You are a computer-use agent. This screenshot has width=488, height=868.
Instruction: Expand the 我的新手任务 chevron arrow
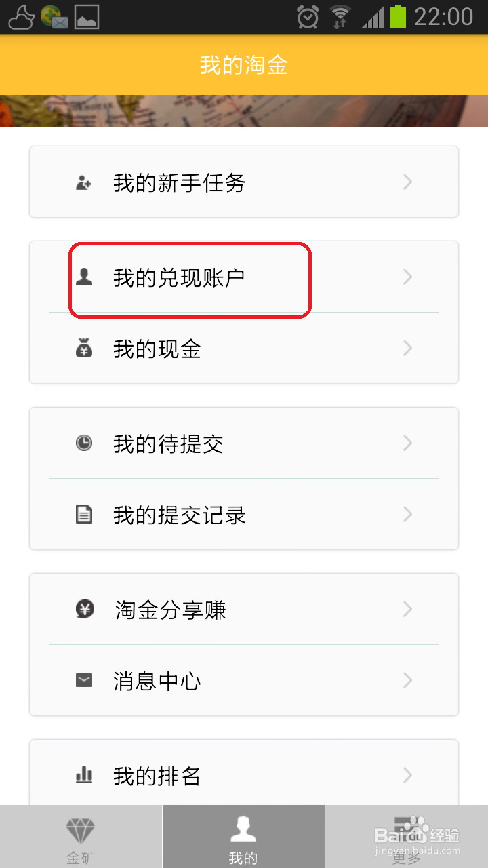tap(407, 182)
